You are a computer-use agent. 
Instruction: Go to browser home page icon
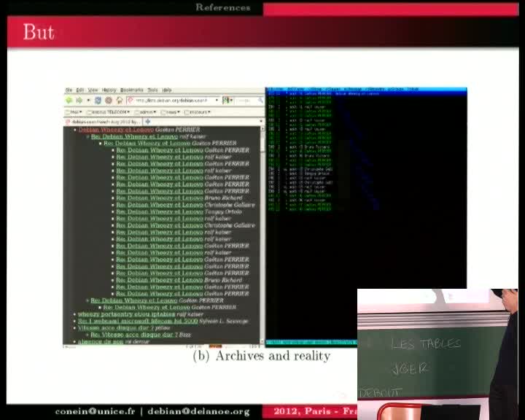click(x=118, y=100)
